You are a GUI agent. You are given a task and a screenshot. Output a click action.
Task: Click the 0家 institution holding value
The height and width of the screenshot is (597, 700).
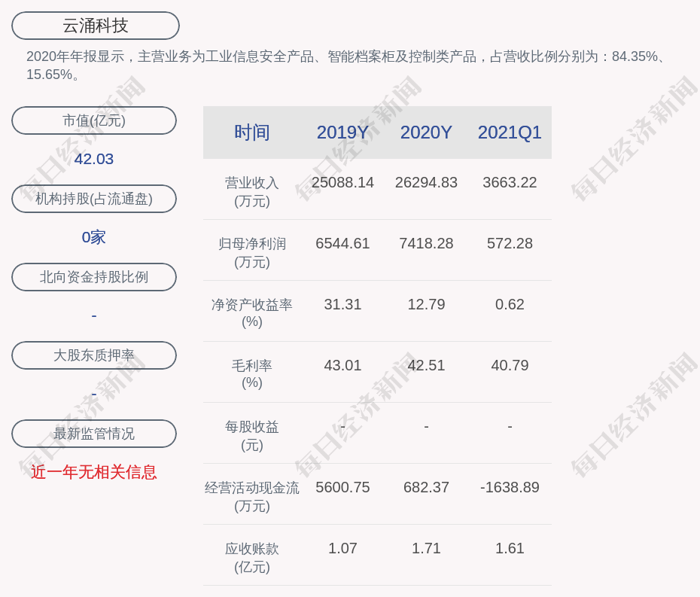(x=94, y=237)
